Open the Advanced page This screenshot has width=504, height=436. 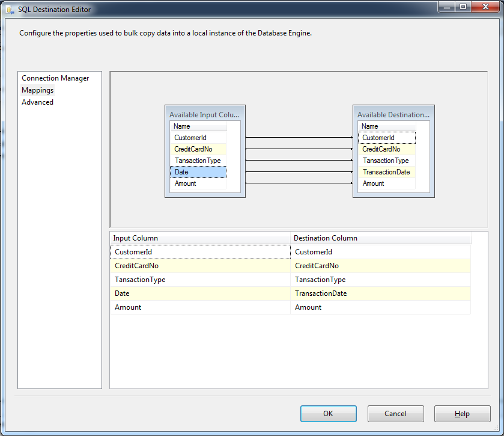pos(37,102)
